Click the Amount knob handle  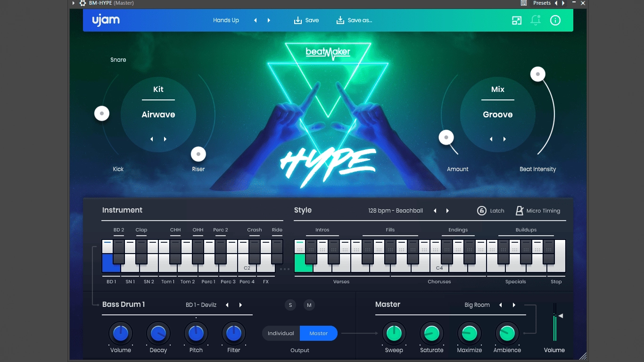click(446, 138)
